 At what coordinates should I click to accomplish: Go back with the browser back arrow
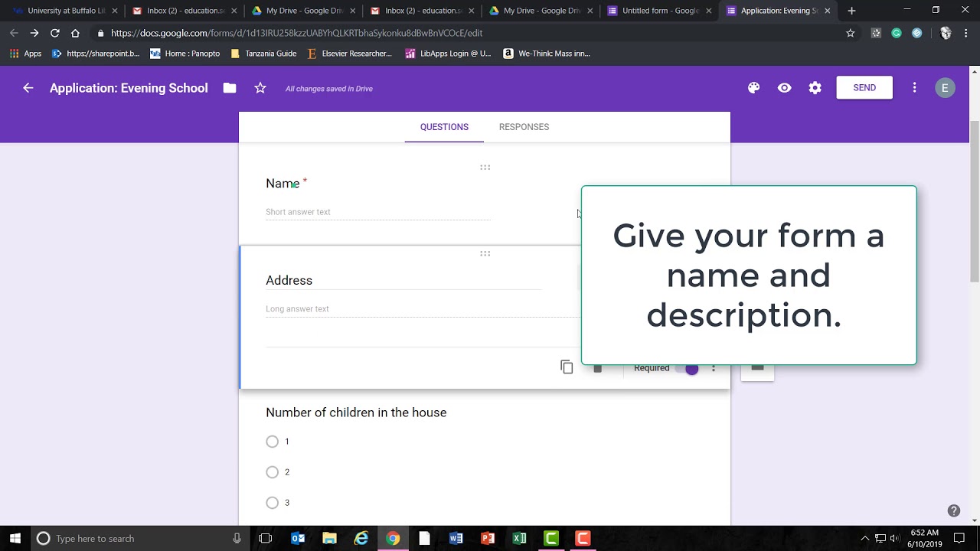point(14,33)
